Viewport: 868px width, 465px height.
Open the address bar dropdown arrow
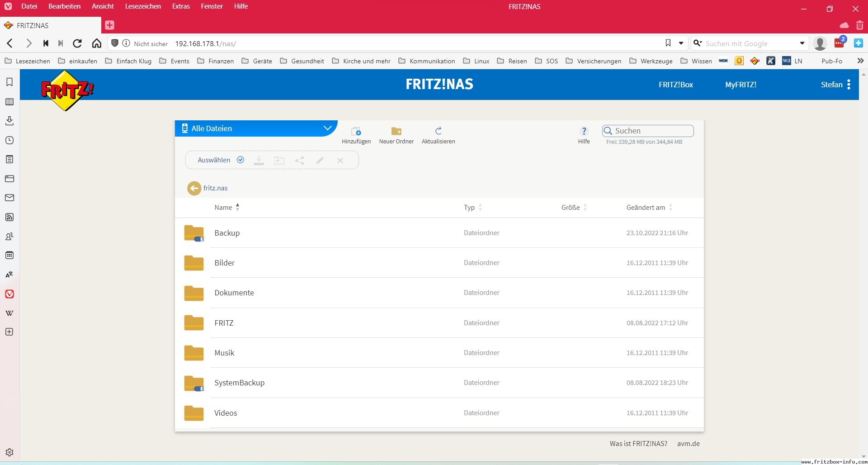pyautogui.click(x=681, y=43)
